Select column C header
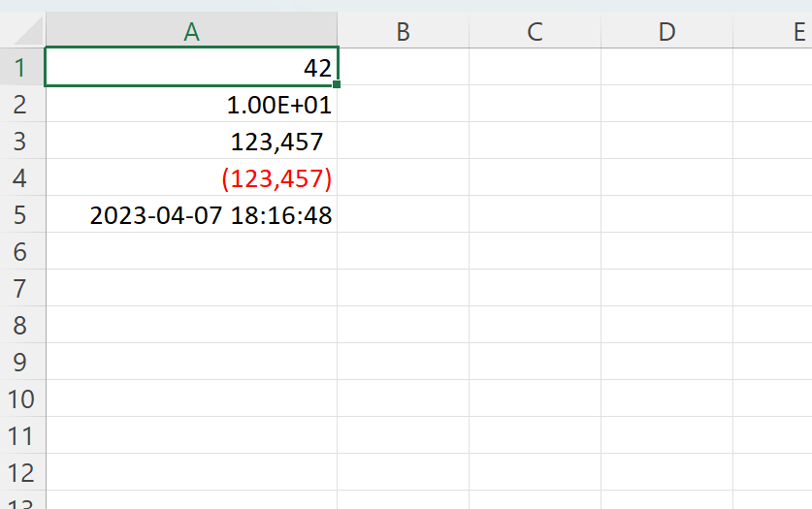This screenshot has width=812, height=509. click(x=535, y=32)
